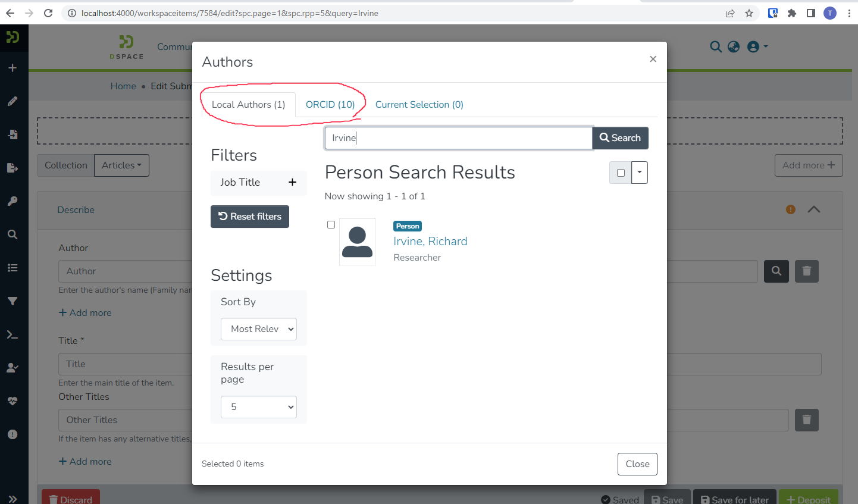Viewport: 858px width, 504px height.
Task: Open the Current Selection (0) tab
Action: point(419,104)
